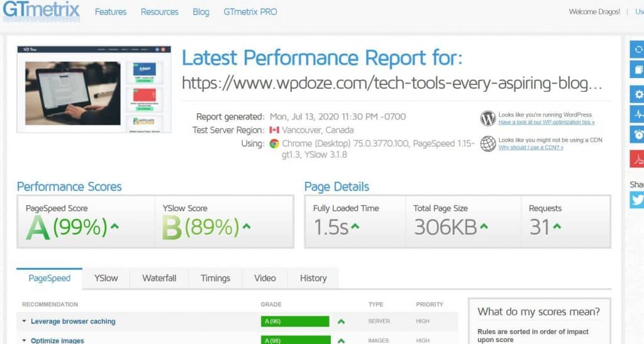Switch to the YSlow tab

click(106, 279)
